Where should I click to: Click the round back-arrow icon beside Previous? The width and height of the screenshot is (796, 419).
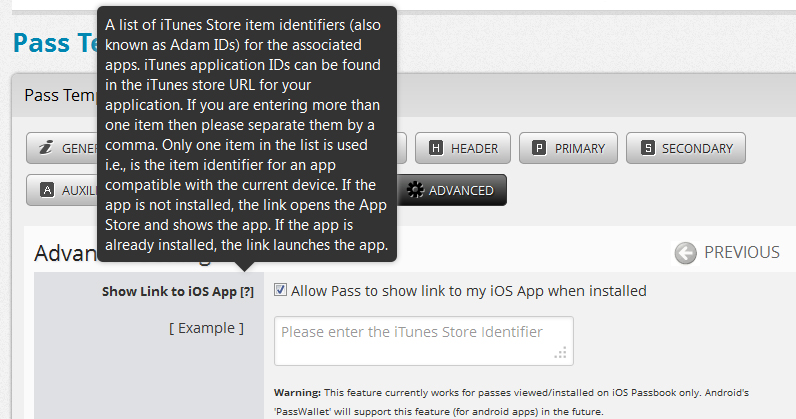point(685,253)
